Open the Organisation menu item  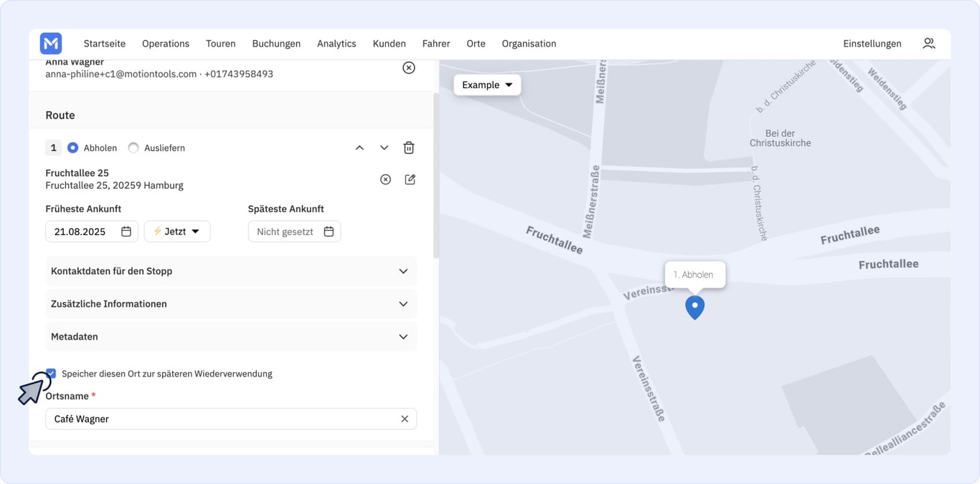pyautogui.click(x=529, y=44)
